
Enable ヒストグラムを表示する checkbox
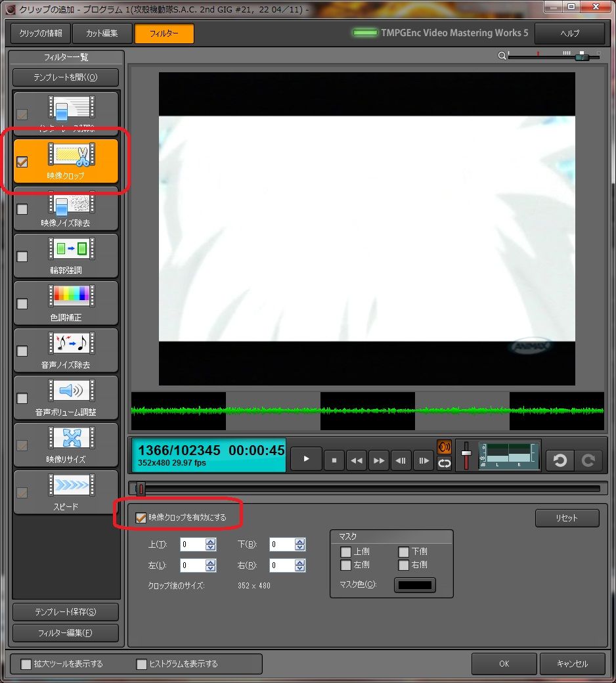click(142, 664)
